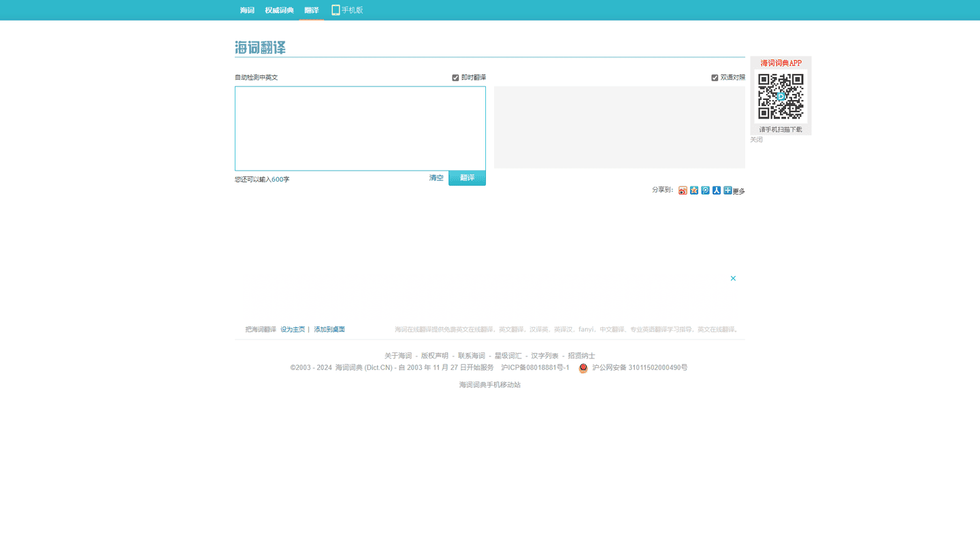This screenshot has height=551, width=980.
Task: Close the QR code panel via 关闭
Action: 756,139
